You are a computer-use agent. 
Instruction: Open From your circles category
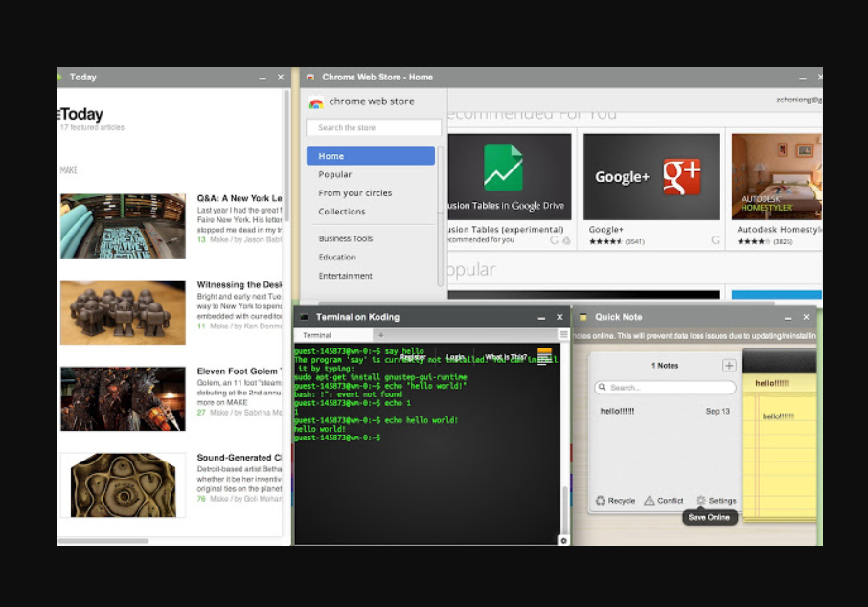click(354, 193)
